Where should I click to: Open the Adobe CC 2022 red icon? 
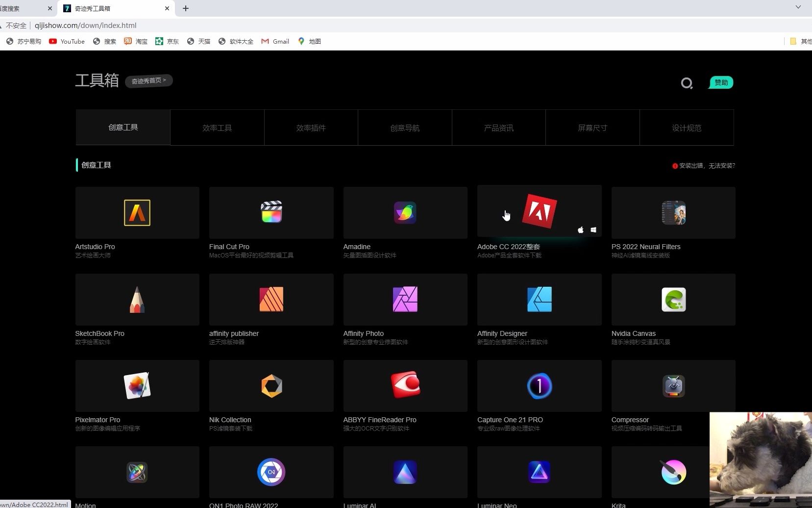click(x=539, y=211)
